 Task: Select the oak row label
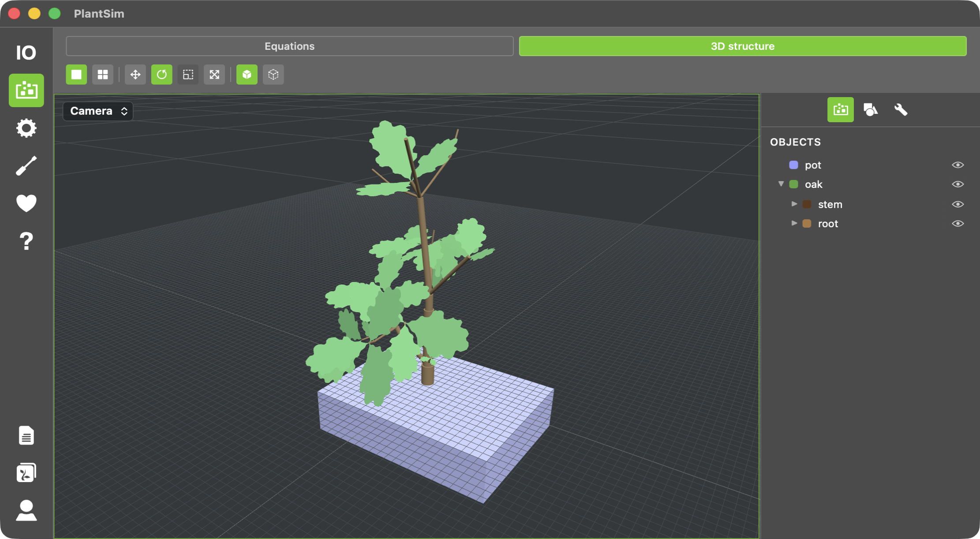pos(813,184)
